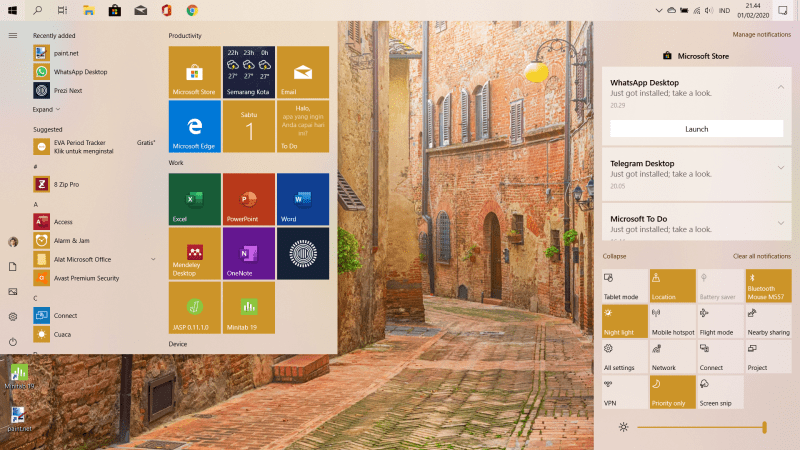Open the Mendeley Desktop tile

click(194, 253)
